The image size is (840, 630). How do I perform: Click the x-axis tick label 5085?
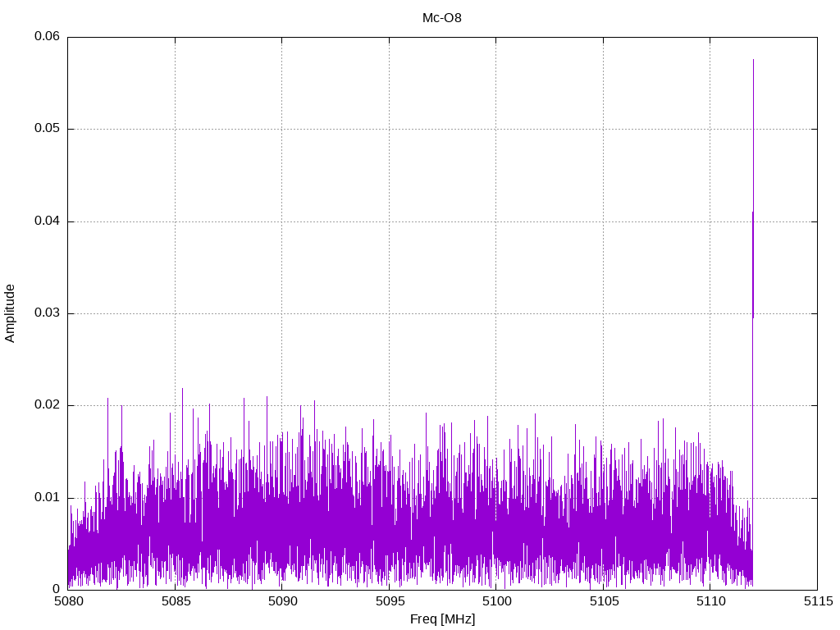(176, 601)
